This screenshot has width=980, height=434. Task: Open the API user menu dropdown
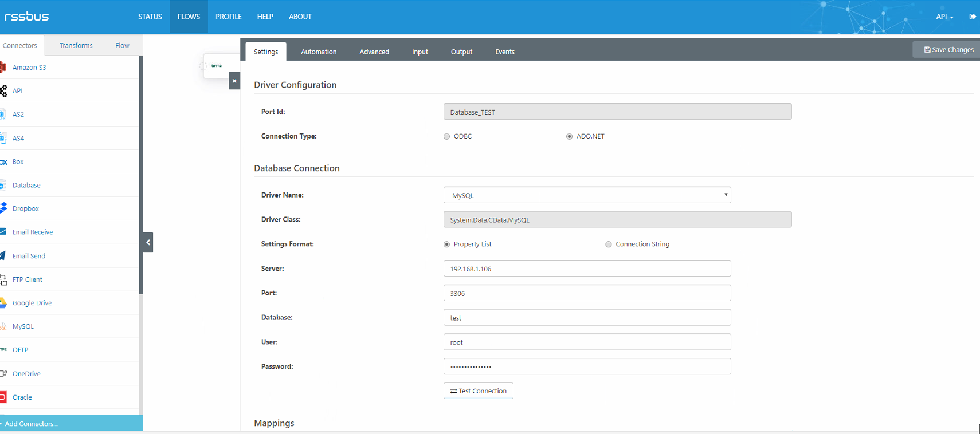click(x=944, y=17)
